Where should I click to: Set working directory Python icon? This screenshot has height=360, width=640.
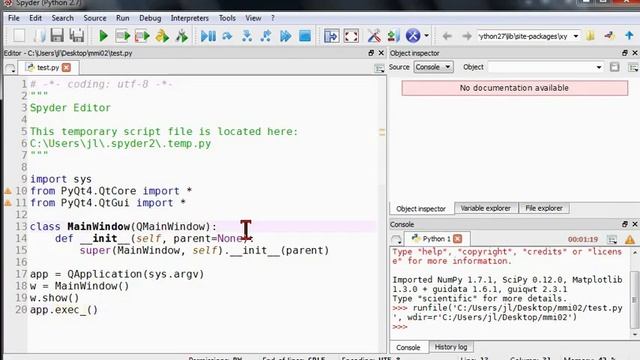click(610, 36)
